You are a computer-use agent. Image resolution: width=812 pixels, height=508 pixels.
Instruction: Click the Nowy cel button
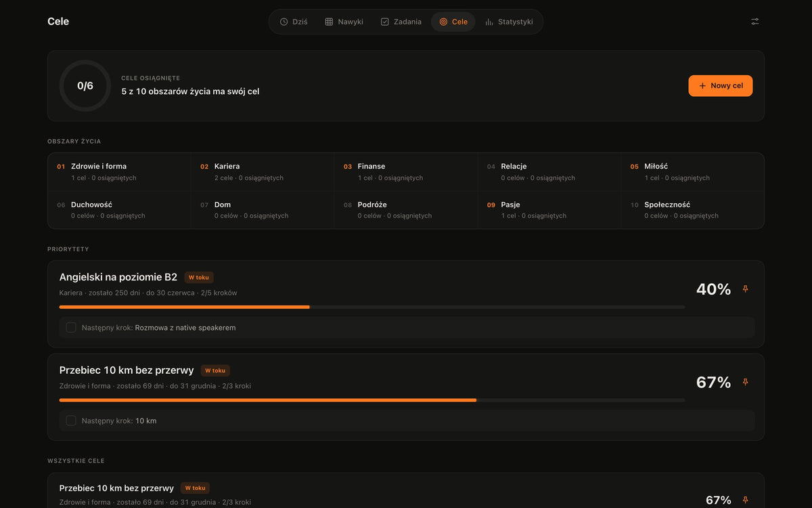(x=720, y=86)
